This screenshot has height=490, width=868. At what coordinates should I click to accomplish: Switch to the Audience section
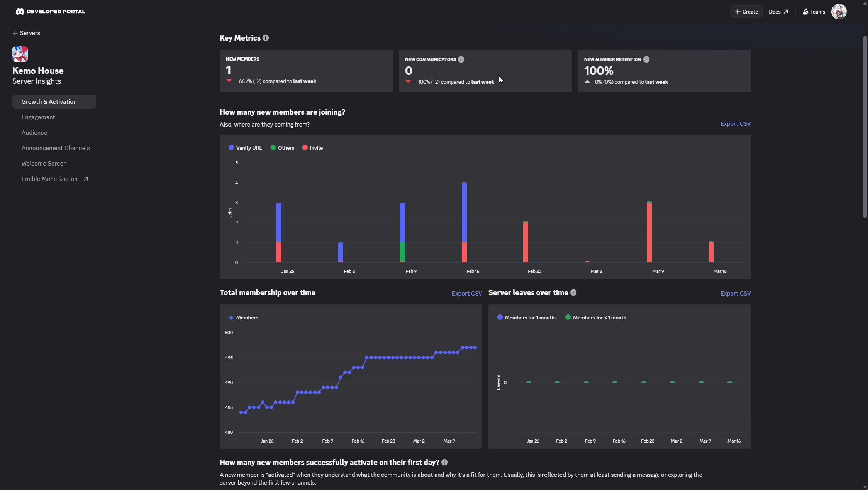[34, 133]
